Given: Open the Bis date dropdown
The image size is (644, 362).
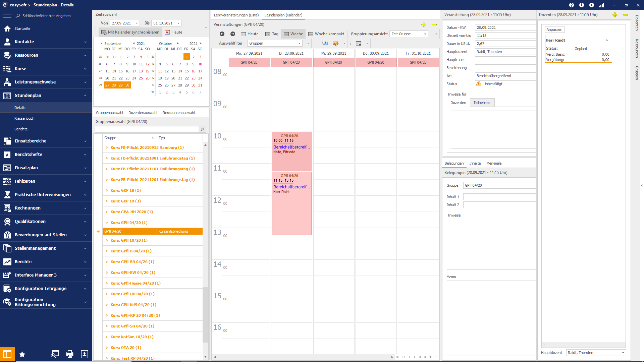Looking at the screenshot, I should pyautogui.click(x=178, y=23).
